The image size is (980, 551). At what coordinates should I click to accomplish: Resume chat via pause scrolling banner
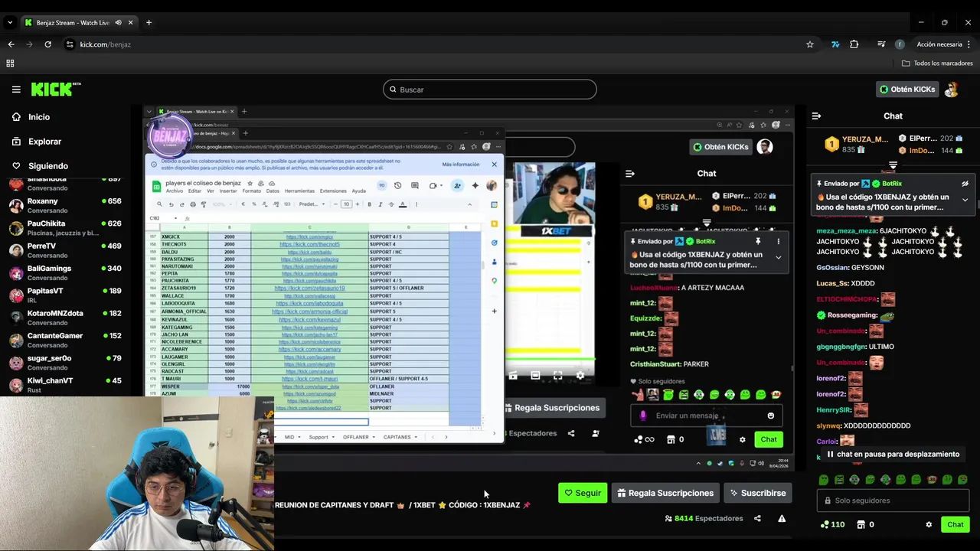(x=893, y=454)
